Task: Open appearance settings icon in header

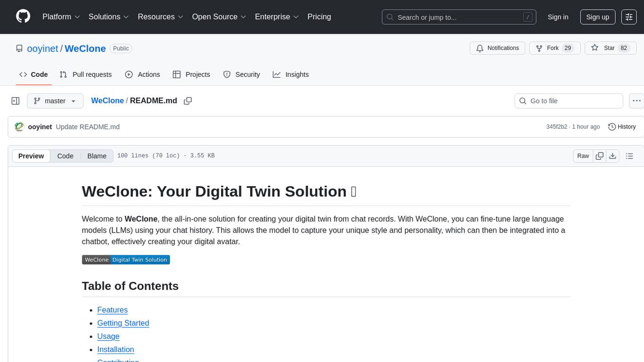Action: [629, 17]
